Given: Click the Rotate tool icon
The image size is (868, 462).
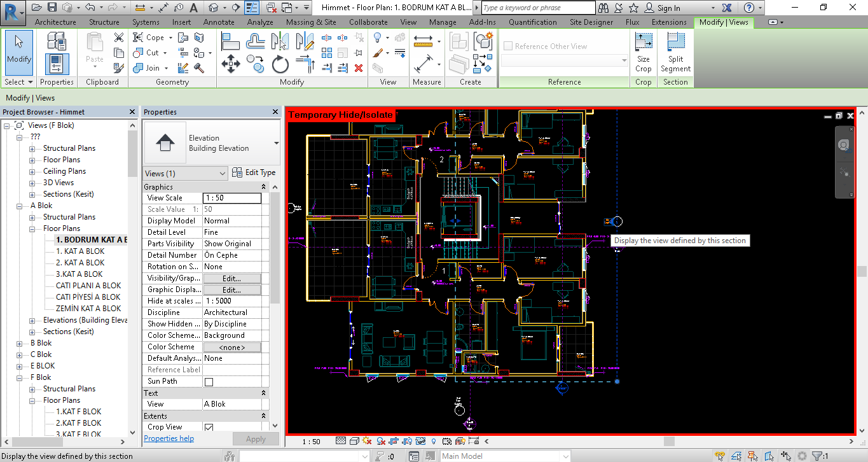Looking at the screenshot, I should tap(280, 64).
